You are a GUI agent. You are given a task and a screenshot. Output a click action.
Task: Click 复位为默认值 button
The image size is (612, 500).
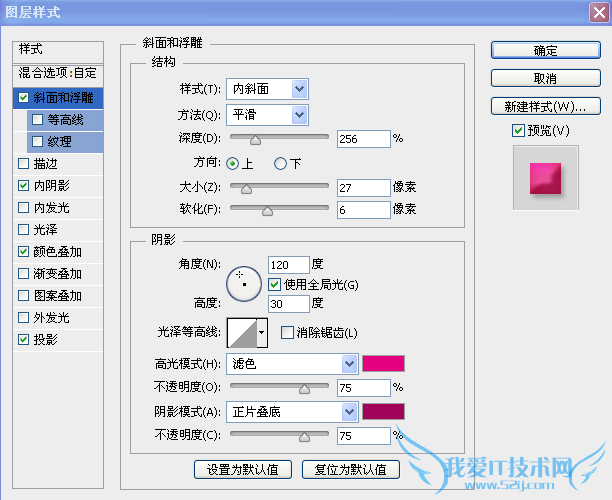[x=351, y=469]
